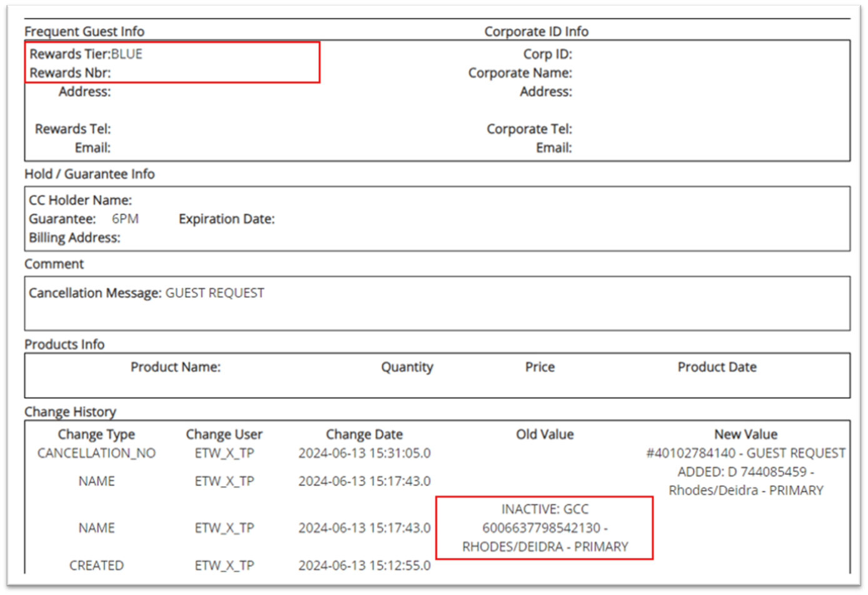868x595 pixels.
Task: Select the Change Date column header
Action: click(x=364, y=434)
